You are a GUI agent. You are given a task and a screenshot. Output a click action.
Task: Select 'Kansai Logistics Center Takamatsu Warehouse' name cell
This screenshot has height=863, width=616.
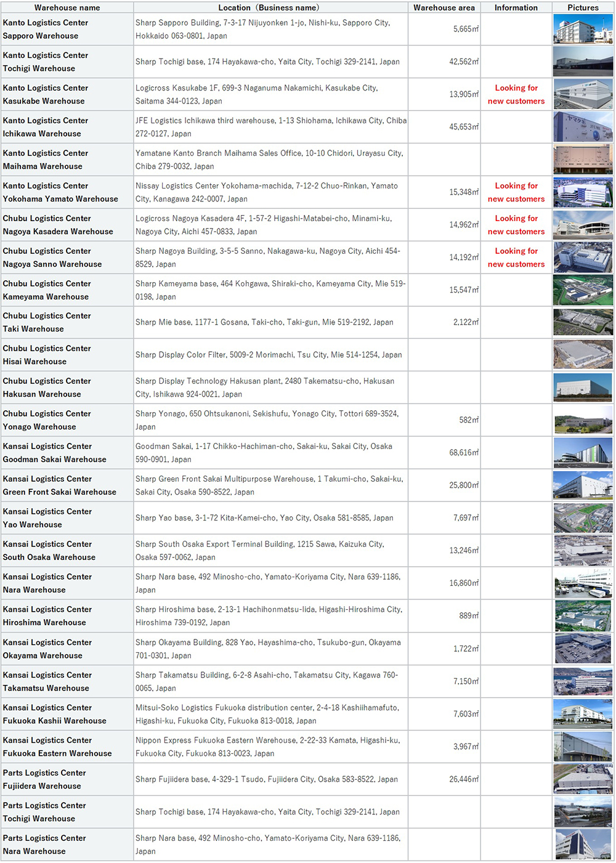(67, 681)
